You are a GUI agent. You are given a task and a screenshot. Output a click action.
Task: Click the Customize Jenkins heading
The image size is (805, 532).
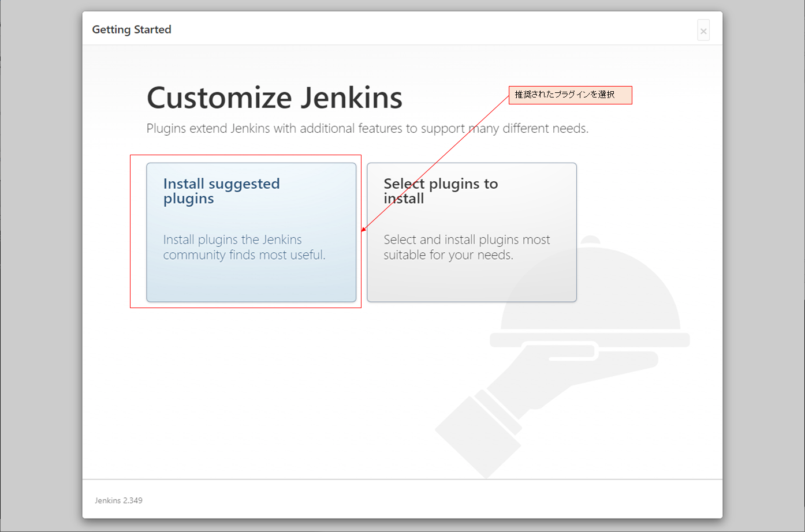coord(274,98)
